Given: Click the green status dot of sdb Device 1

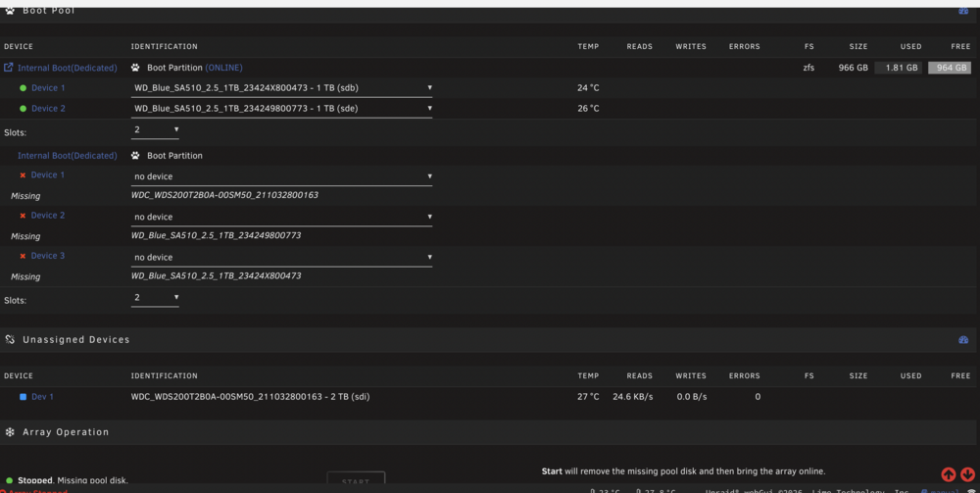Looking at the screenshot, I should [x=24, y=88].
